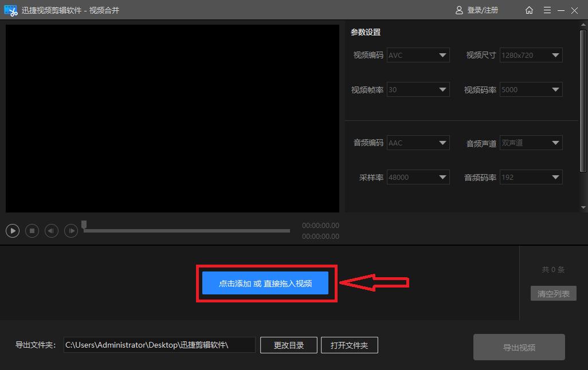Open the 采样率 48000 dropdown

pos(418,177)
